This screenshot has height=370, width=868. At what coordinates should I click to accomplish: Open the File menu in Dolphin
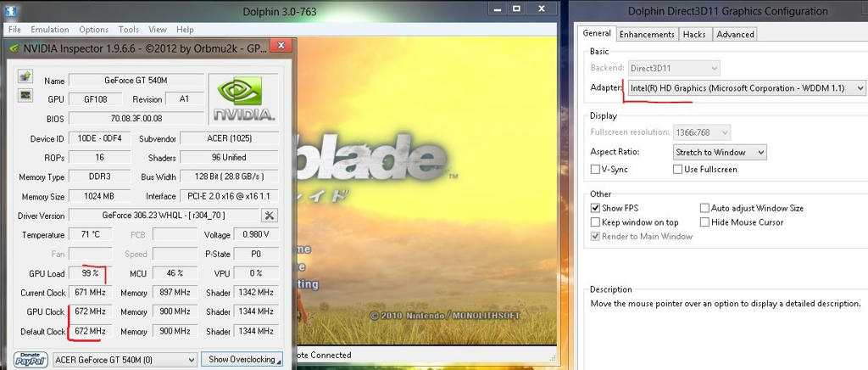pos(15,30)
